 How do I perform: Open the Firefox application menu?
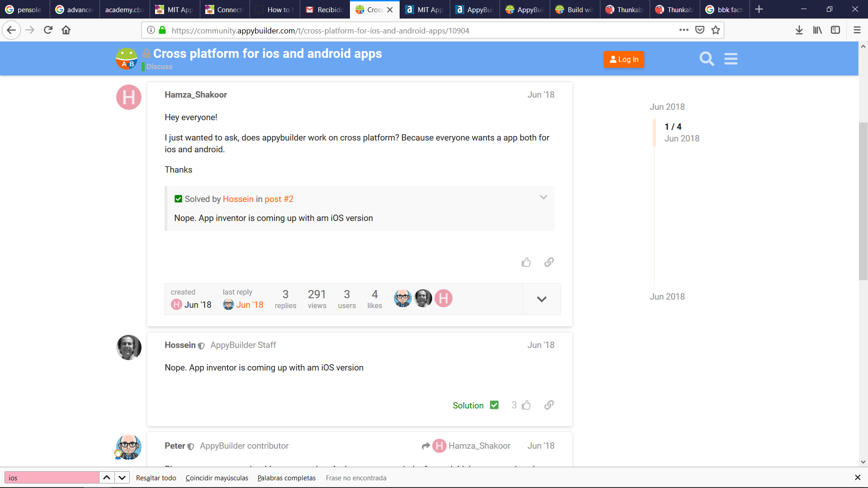856,30
